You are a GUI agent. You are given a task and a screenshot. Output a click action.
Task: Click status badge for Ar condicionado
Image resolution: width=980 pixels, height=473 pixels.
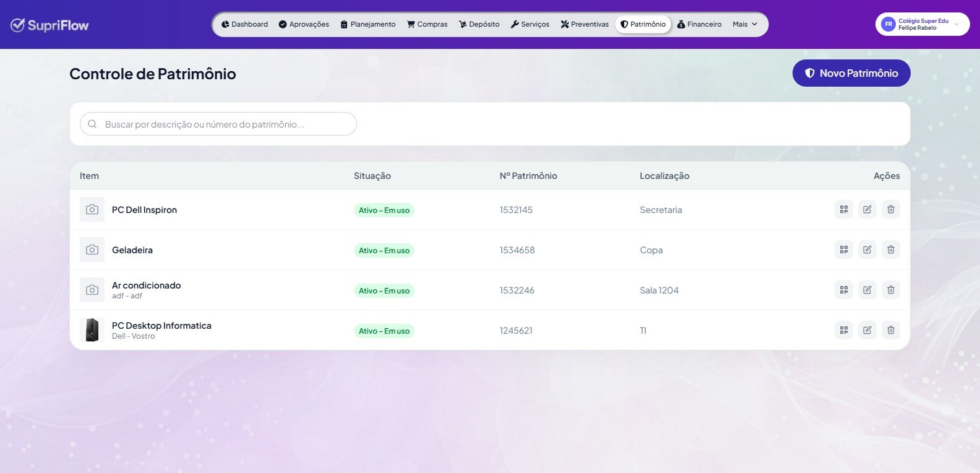pyautogui.click(x=384, y=291)
